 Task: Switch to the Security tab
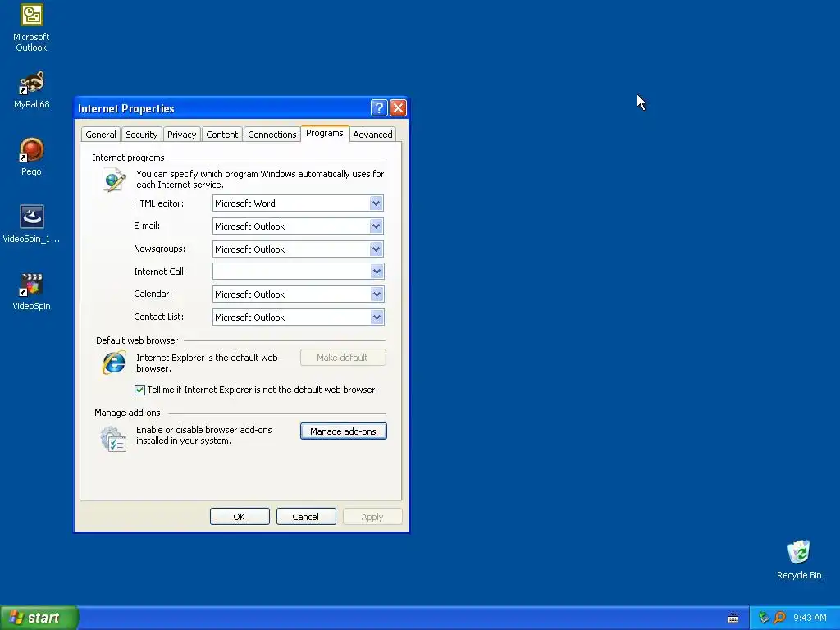[141, 135]
